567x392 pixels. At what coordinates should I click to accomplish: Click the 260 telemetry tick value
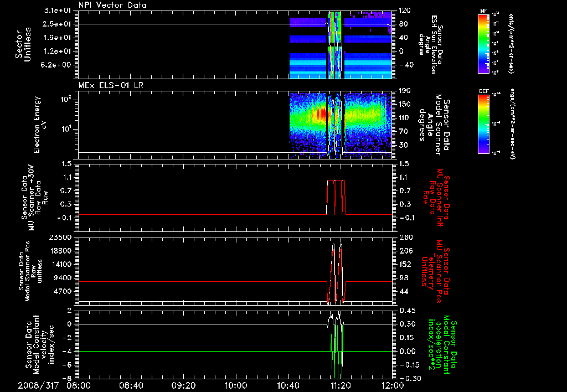[x=405, y=237]
